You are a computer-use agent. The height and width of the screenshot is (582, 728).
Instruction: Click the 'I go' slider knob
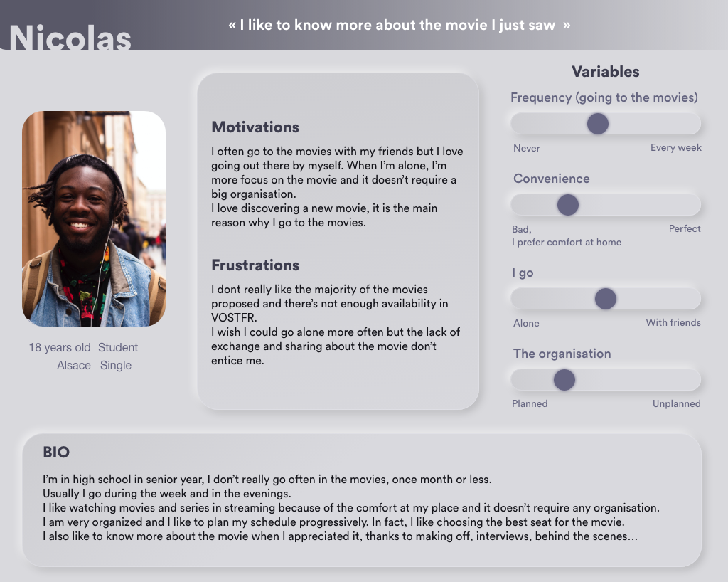tap(606, 299)
